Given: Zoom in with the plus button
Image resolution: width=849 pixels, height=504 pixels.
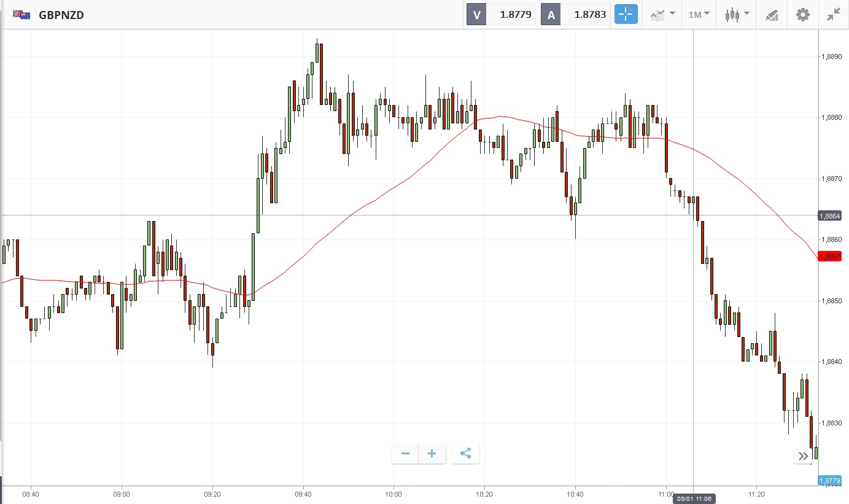Looking at the screenshot, I should coord(432,454).
